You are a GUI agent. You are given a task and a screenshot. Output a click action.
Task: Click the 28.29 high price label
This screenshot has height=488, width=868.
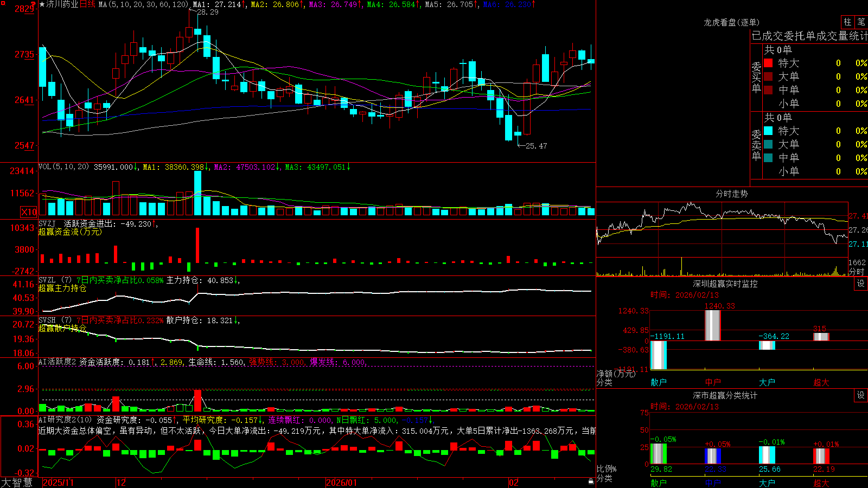click(208, 12)
